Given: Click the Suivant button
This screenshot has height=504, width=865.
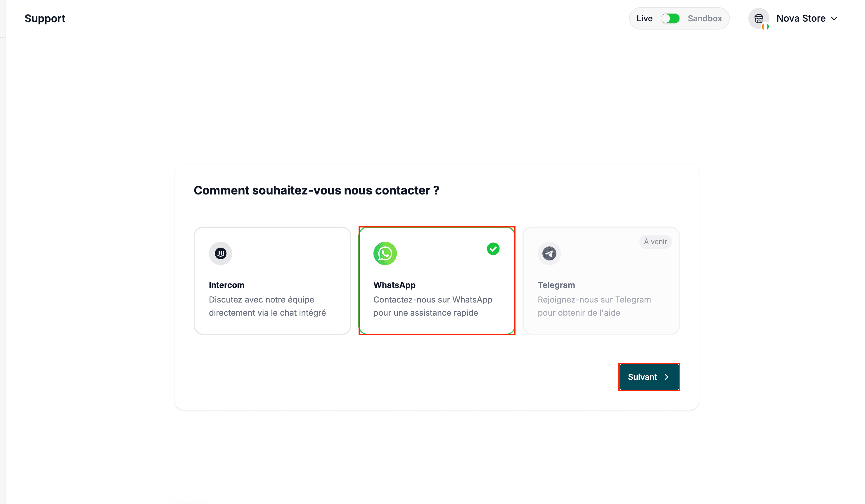Looking at the screenshot, I should point(649,377).
